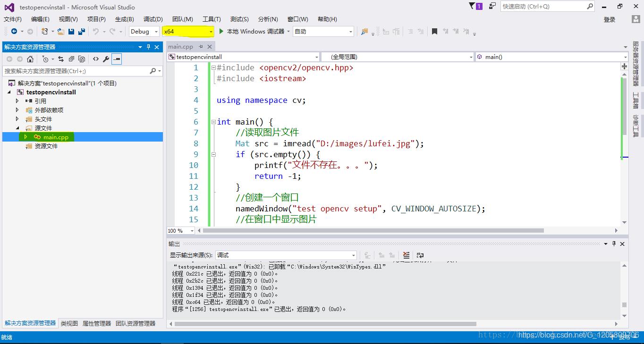Click the feedback icon beside the notification flag
Viewport: 644px width, 344px height.
(492, 6)
